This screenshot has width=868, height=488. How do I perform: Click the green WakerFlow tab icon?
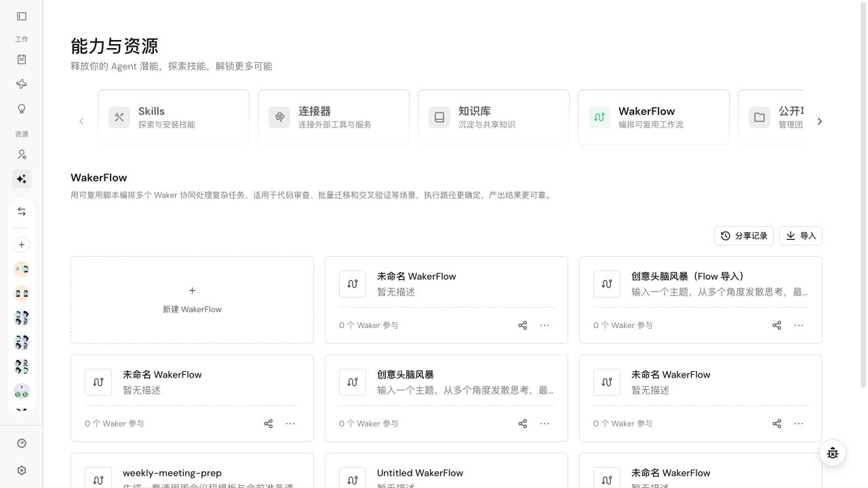[599, 117]
